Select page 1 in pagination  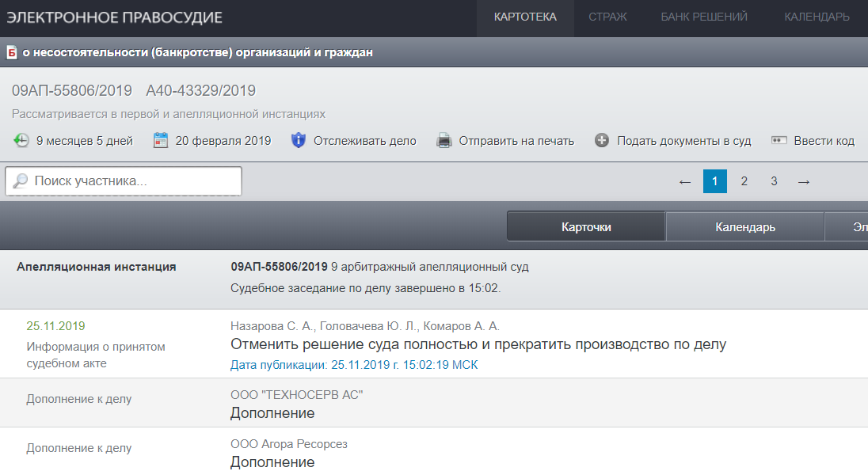(714, 181)
